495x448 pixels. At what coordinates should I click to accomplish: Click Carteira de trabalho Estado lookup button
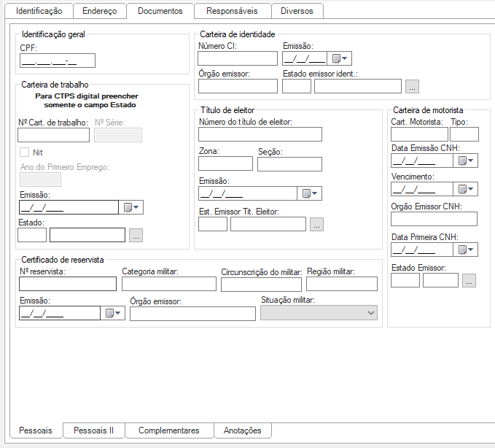click(136, 235)
